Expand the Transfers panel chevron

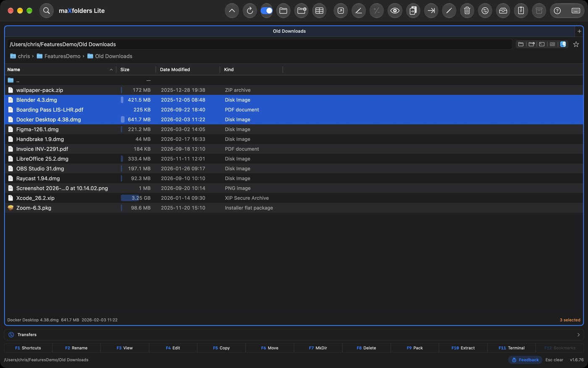(x=578, y=335)
